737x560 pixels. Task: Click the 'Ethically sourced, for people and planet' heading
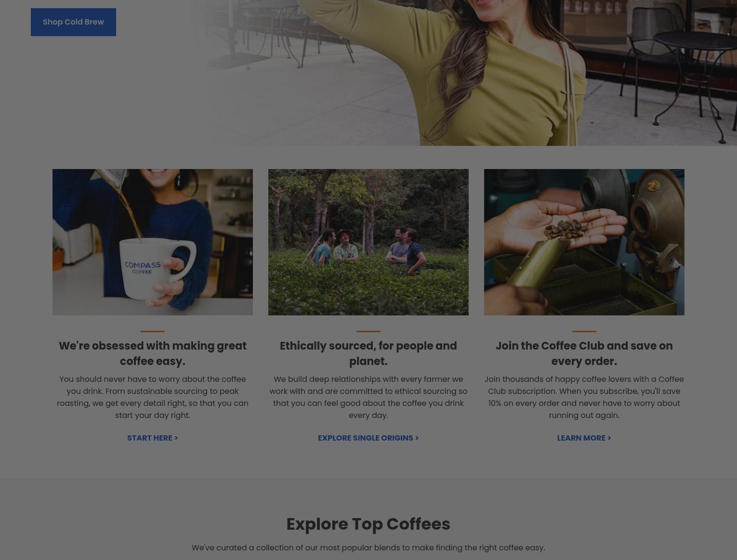pyautogui.click(x=368, y=353)
